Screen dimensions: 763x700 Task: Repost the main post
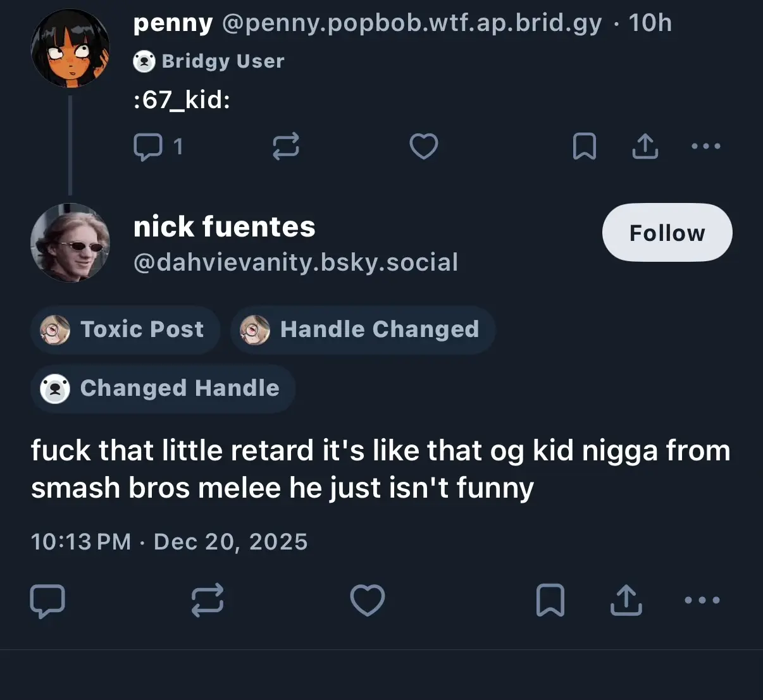click(208, 600)
